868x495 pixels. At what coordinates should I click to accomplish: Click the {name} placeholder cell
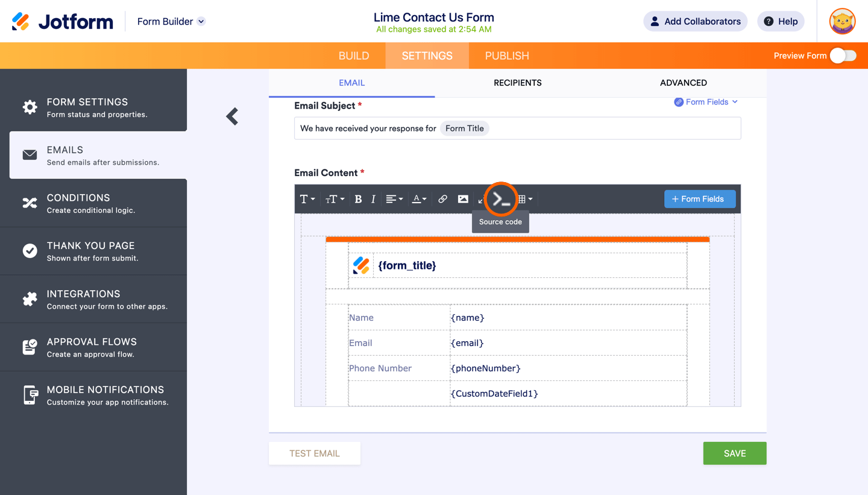point(568,318)
